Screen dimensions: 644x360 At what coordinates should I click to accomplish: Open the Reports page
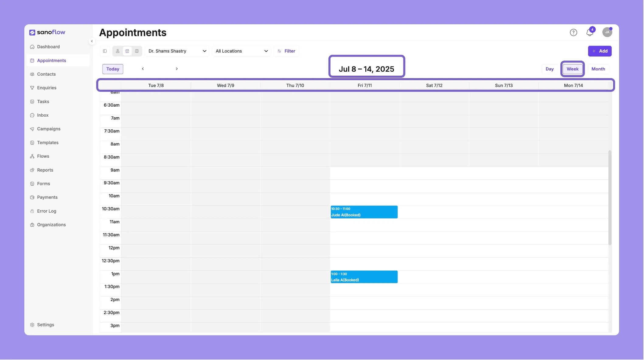pos(45,170)
